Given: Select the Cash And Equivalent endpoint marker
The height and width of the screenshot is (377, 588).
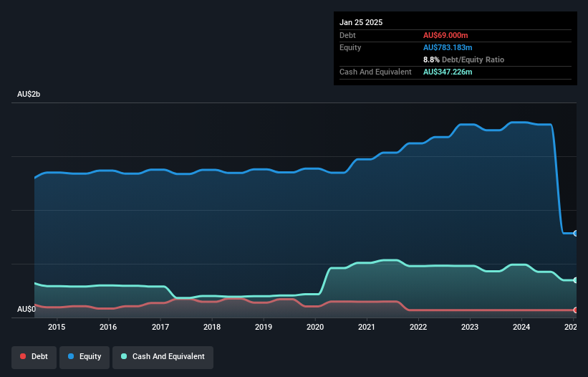Looking at the screenshot, I should (x=575, y=280).
